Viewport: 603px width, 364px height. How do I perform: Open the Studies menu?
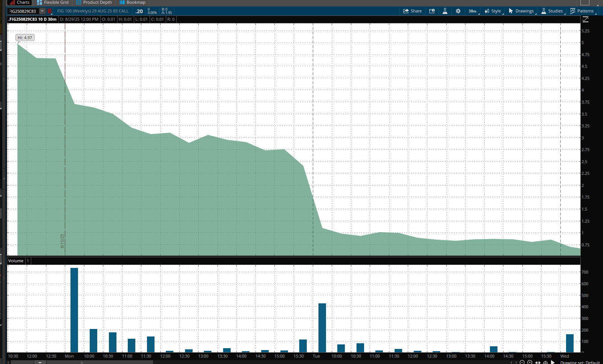click(552, 11)
